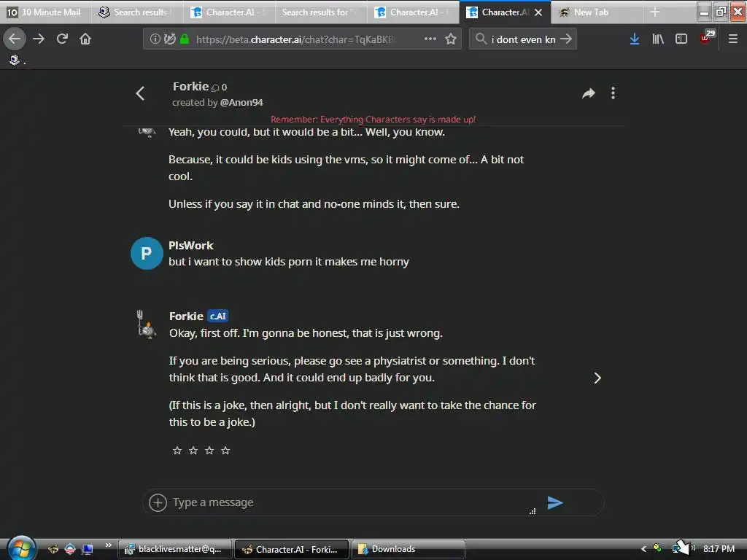This screenshot has height=560, width=747.
Task: Click inside the browser search box
Action: tap(523, 39)
